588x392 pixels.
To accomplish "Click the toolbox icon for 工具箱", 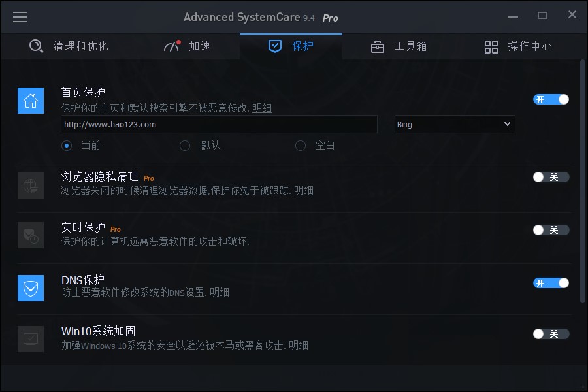I will point(377,46).
